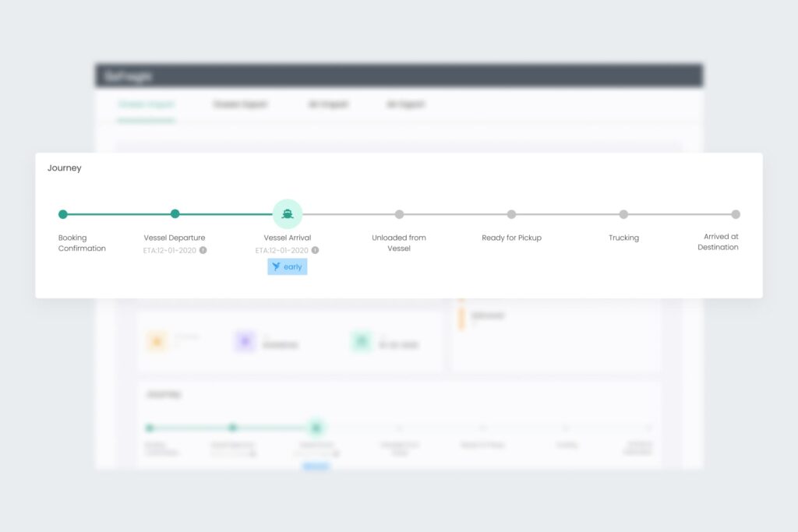Click the Trucking step label
Screen dimensions: 798x532
pos(623,238)
